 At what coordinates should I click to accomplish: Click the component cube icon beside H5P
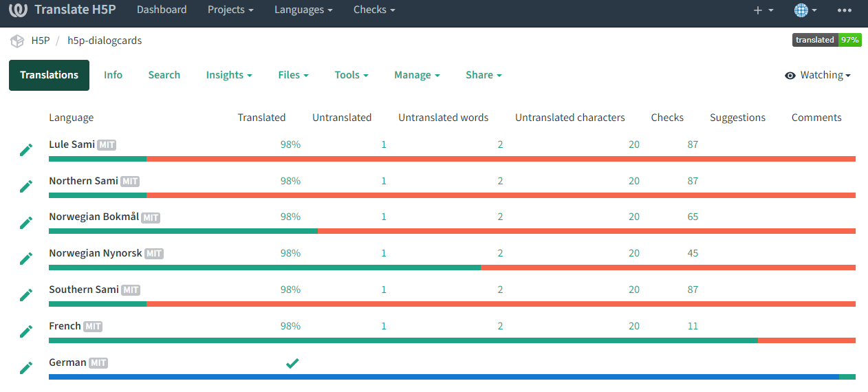click(17, 41)
